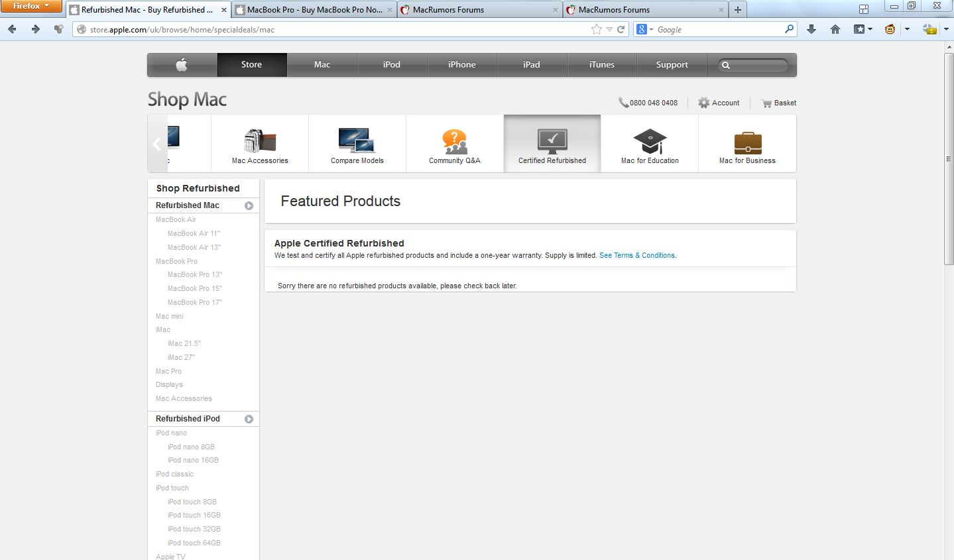Open Mac Accessories backpack icon
The image size is (954, 560).
click(x=260, y=140)
